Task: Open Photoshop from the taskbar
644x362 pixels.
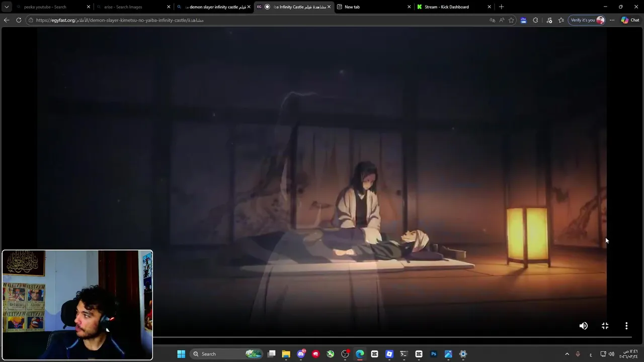Action: (434, 354)
